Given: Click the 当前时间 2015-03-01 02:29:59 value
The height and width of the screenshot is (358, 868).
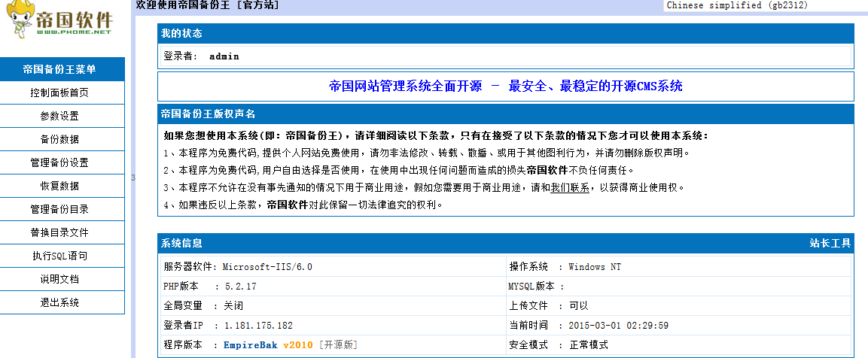Looking at the screenshot, I should click(620, 326).
